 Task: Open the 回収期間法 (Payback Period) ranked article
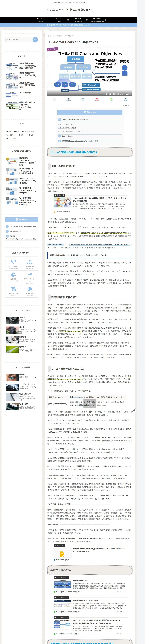[x=22, y=162]
